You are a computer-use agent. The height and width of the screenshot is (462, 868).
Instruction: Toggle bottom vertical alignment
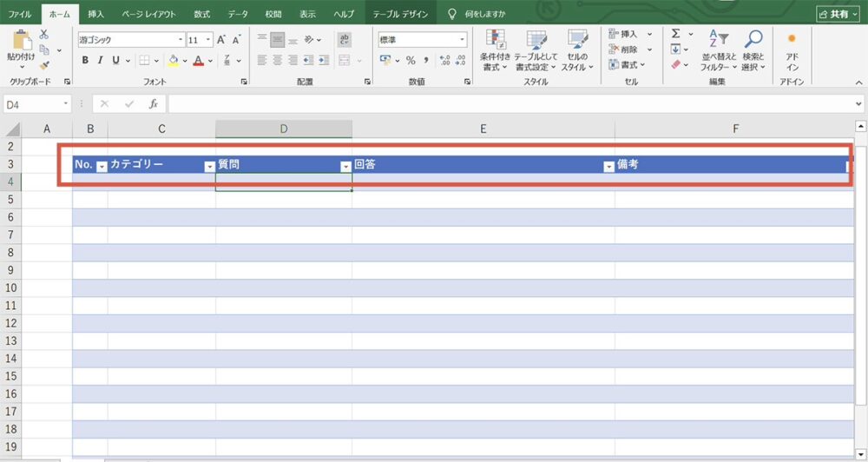[x=293, y=40]
